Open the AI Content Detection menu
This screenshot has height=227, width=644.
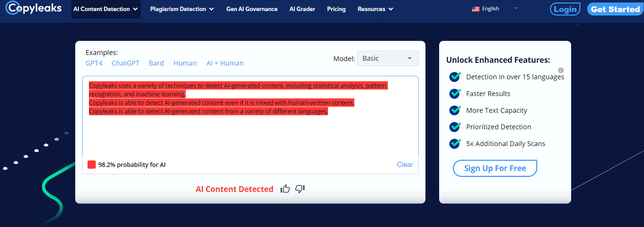(x=106, y=9)
